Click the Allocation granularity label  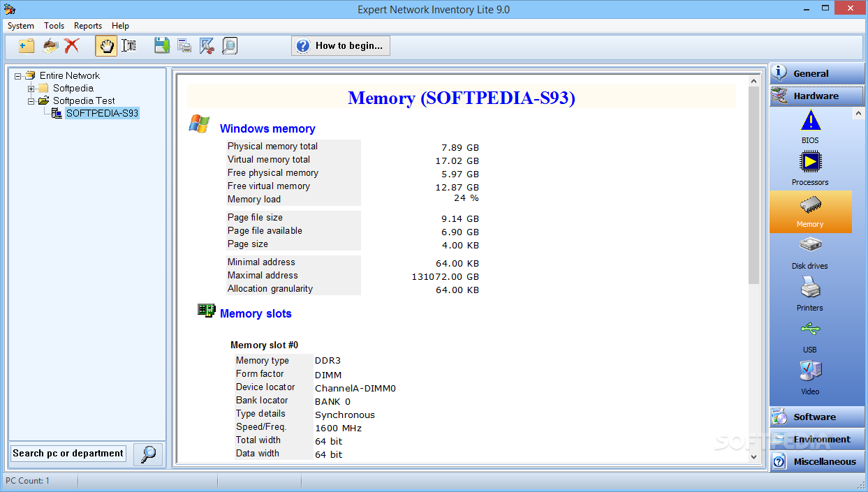coord(270,288)
